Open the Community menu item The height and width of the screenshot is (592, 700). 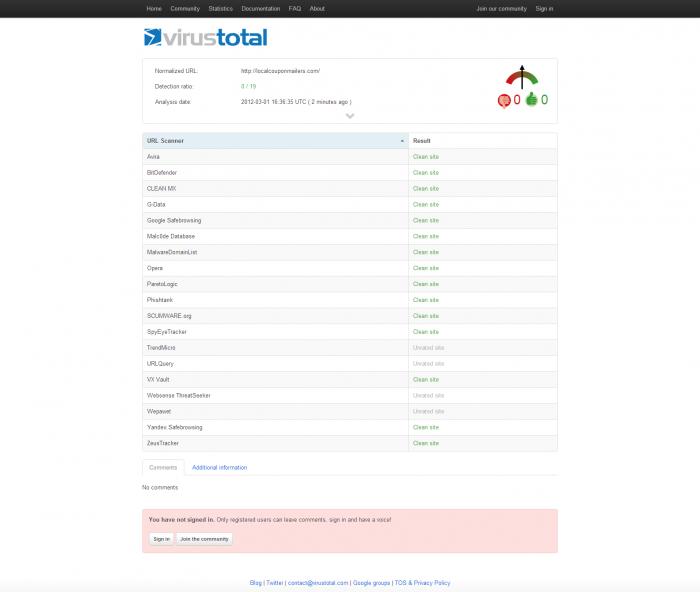(185, 8)
